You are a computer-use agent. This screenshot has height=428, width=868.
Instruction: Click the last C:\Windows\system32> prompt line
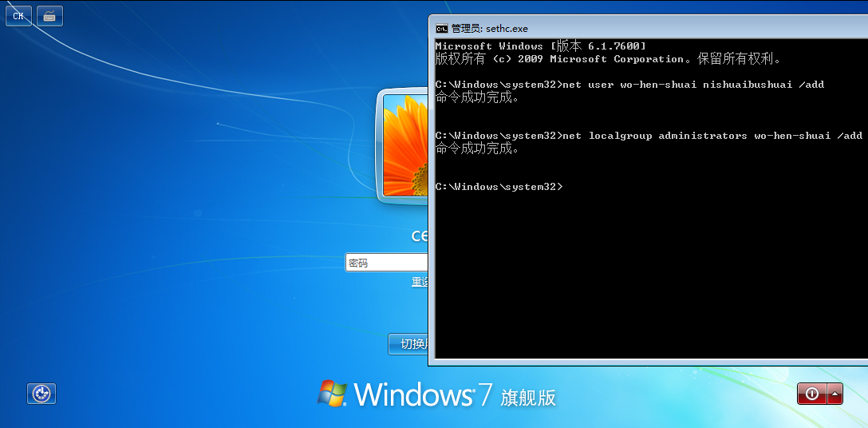tap(499, 187)
